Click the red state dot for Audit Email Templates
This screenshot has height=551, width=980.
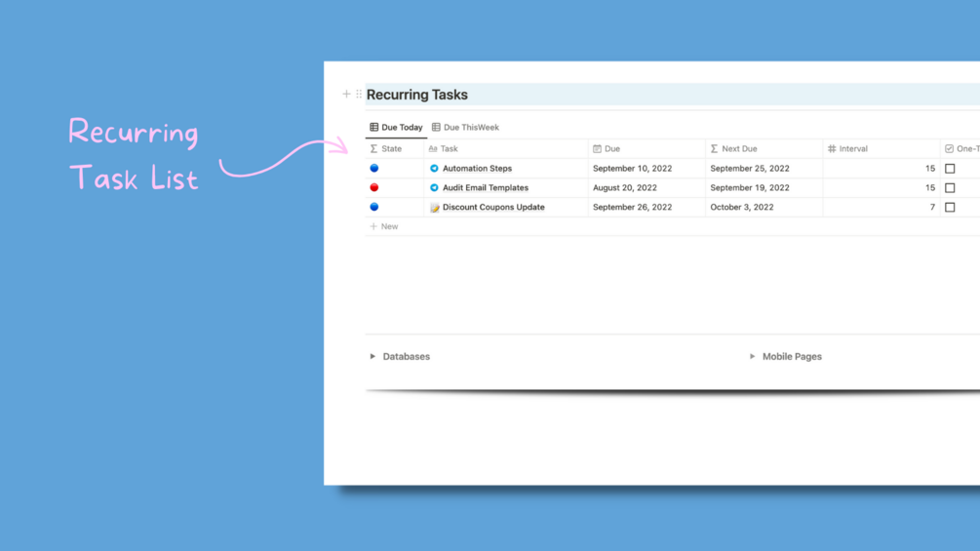[374, 187]
